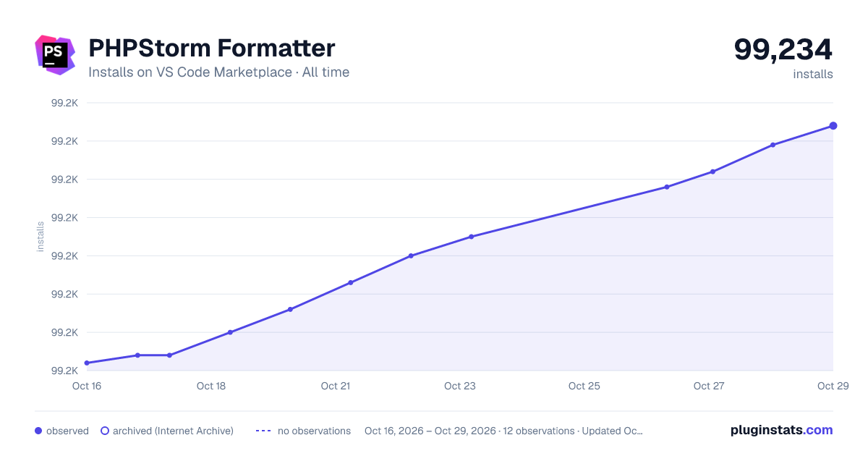Click the 99,234 installs count
868x456 pixels.
(x=783, y=49)
